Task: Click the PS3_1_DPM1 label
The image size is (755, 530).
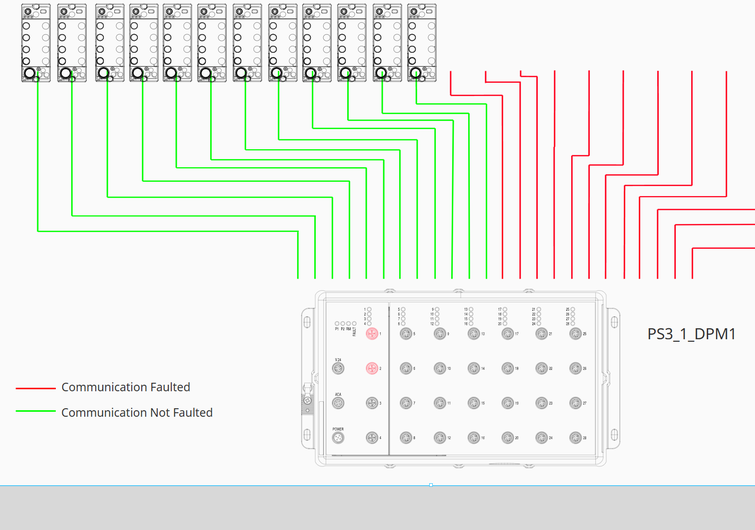Action: [691, 334]
